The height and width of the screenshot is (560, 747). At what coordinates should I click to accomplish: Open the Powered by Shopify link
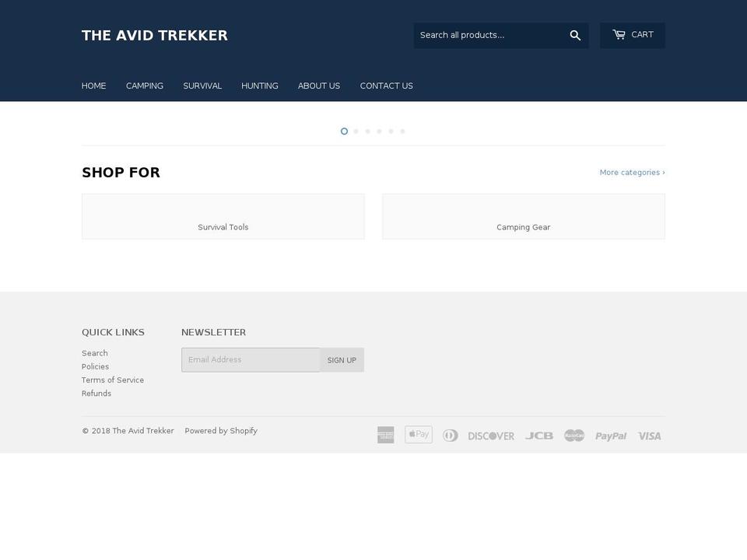click(x=221, y=431)
